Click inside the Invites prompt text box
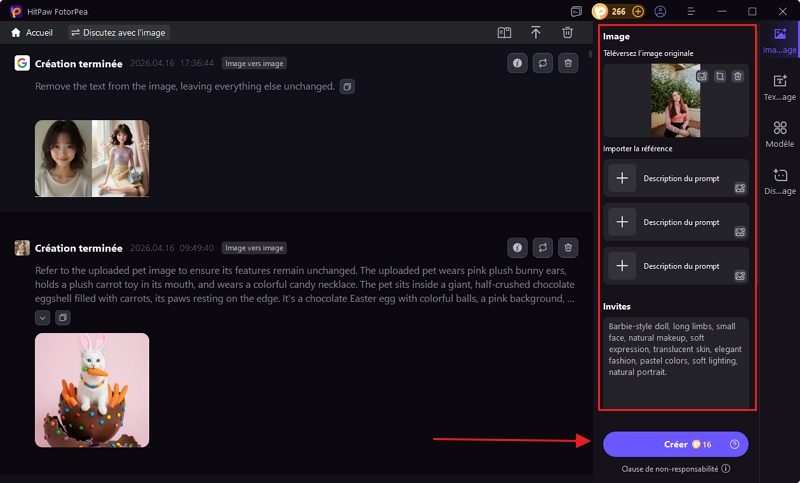Image resolution: width=800 pixels, height=483 pixels. pyautogui.click(x=675, y=362)
